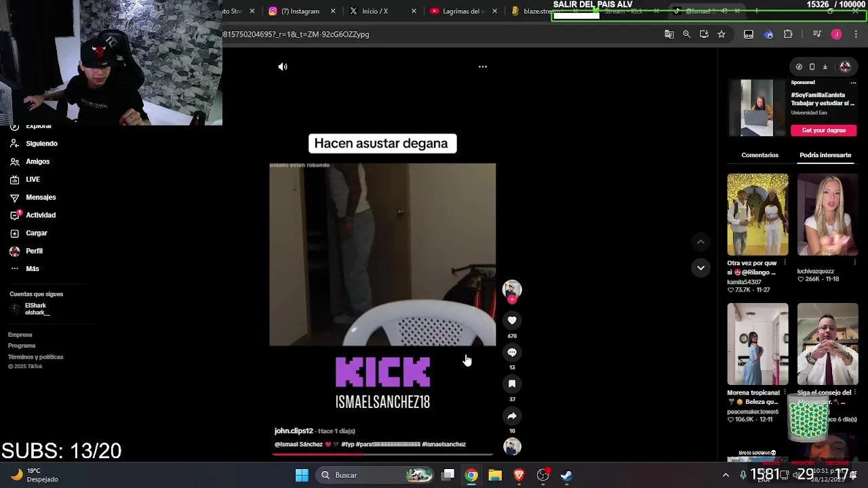Screen dimensions: 868x488
Task: Open File Explorer from the taskbar
Action: [495, 475]
